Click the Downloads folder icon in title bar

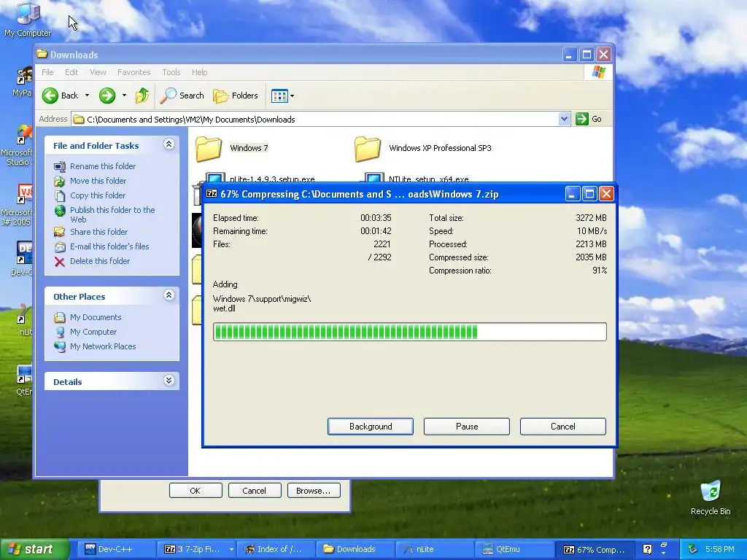42,54
